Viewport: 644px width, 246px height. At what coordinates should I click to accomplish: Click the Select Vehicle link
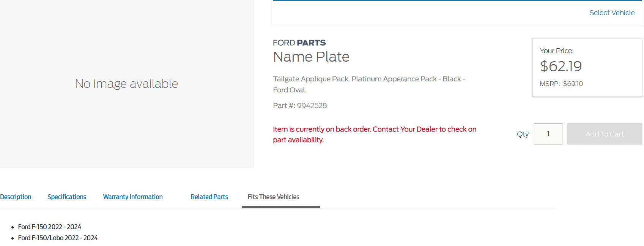pos(611,13)
